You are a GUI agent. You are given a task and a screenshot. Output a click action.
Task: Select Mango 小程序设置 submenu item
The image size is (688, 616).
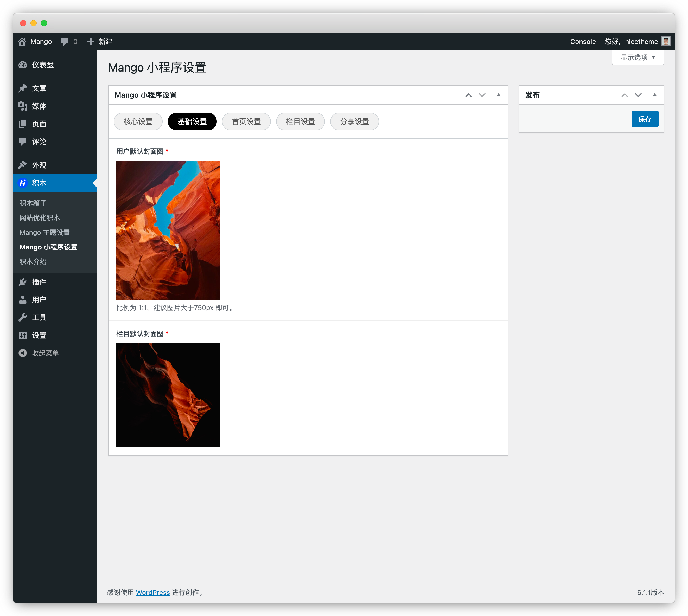(x=48, y=247)
